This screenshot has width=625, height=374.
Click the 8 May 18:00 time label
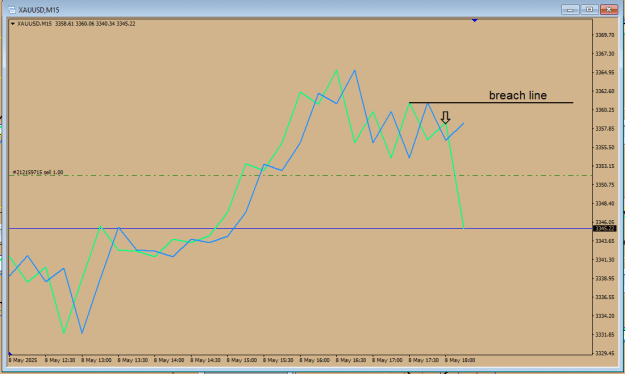click(460, 360)
